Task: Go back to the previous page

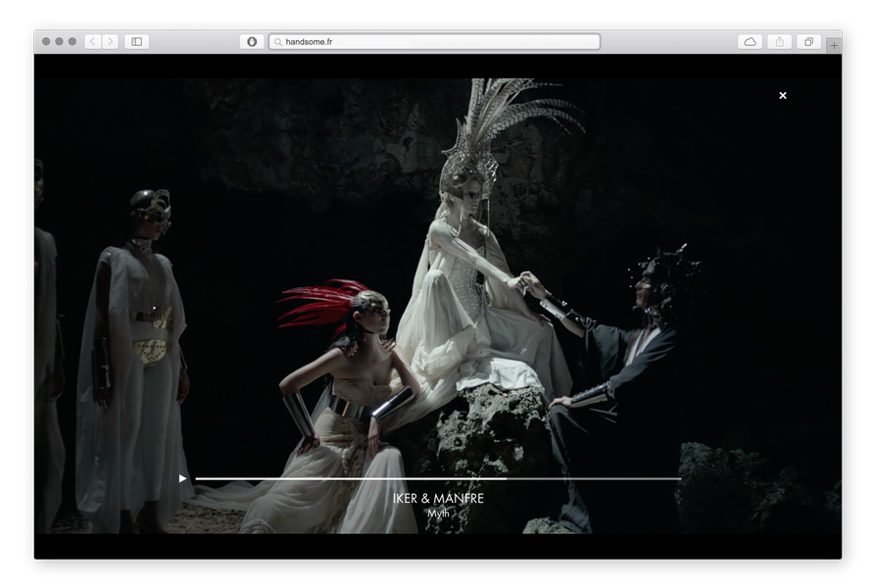Action: click(92, 42)
